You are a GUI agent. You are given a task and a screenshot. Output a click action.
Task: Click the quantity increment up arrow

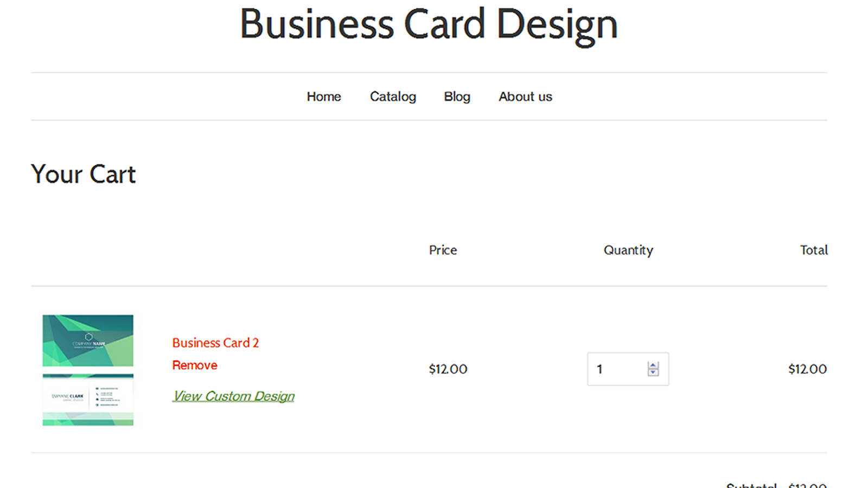click(653, 364)
